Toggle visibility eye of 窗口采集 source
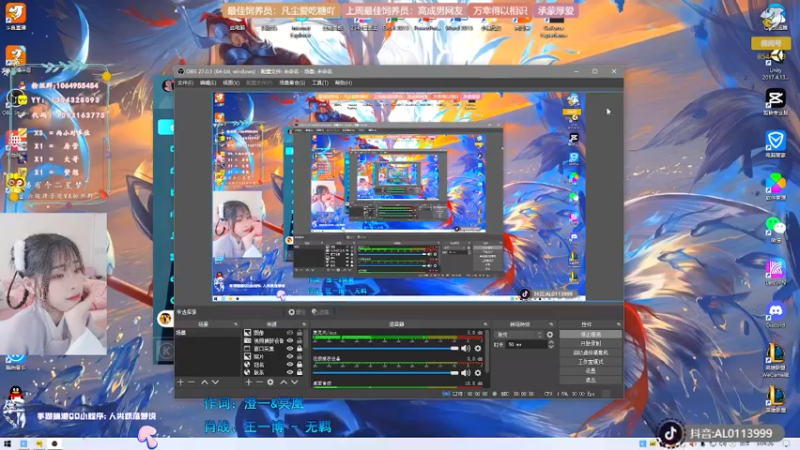This screenshot has height=450, width=800. point(290,349)
